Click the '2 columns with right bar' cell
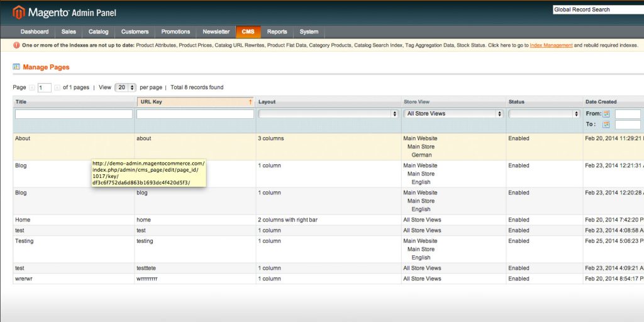 coord(287,219)
